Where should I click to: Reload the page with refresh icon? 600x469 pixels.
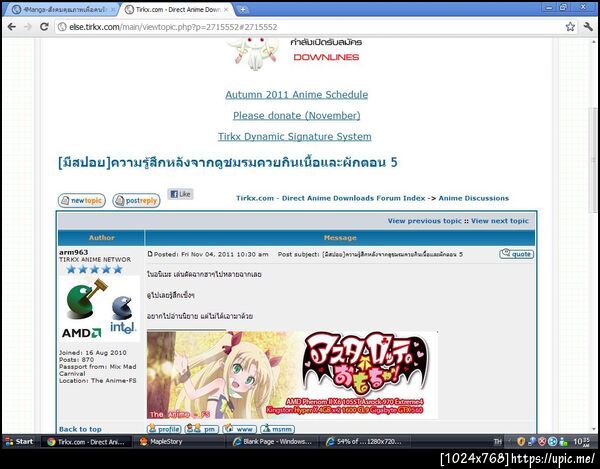tap(44, 27)
